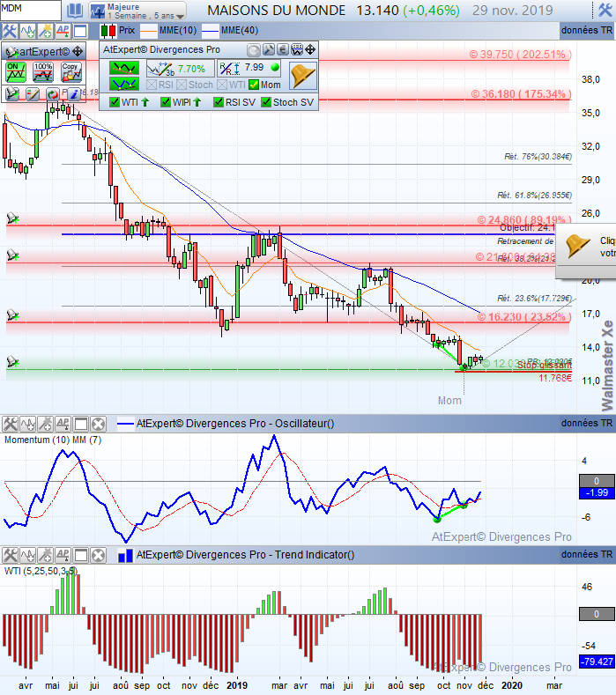The height and width of the screenshot is (695, 616).
Task: Click the ChartExpert ON button
Action: 15,72
